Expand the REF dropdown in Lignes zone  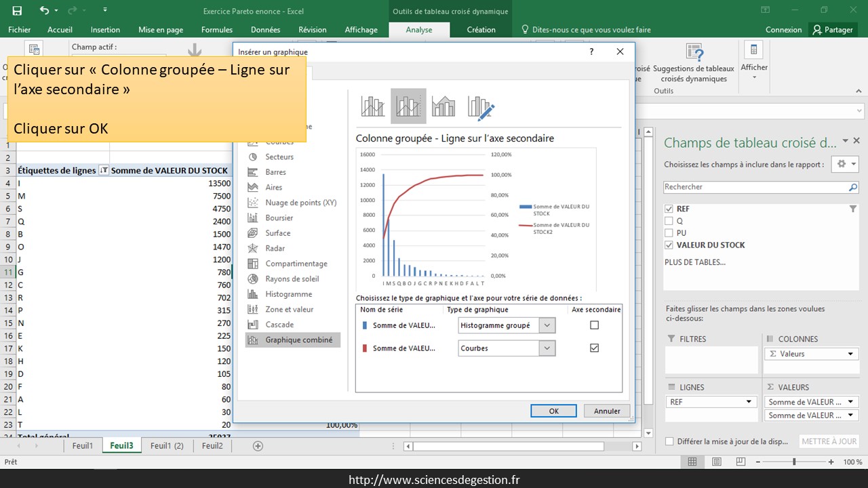pos(749,402)
